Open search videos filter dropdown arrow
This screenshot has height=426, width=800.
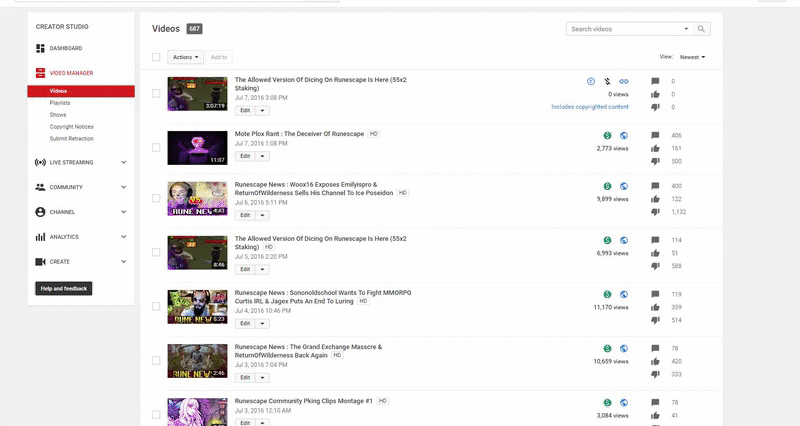pos(686,29)
